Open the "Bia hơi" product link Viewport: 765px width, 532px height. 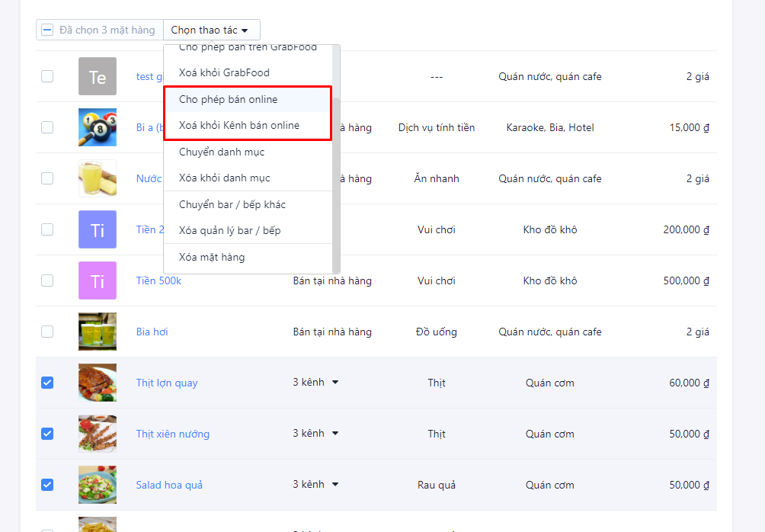tap(152, 332)
